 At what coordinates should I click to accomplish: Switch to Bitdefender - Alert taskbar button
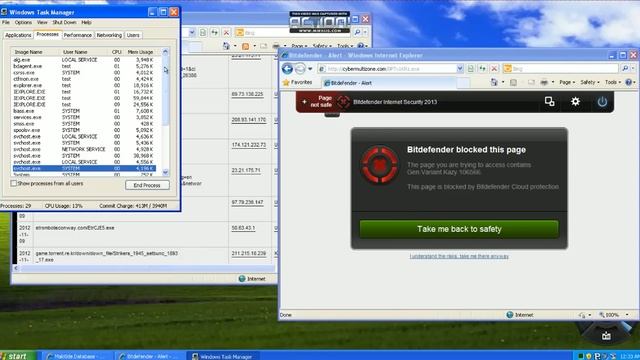click(x=150, y=356)
